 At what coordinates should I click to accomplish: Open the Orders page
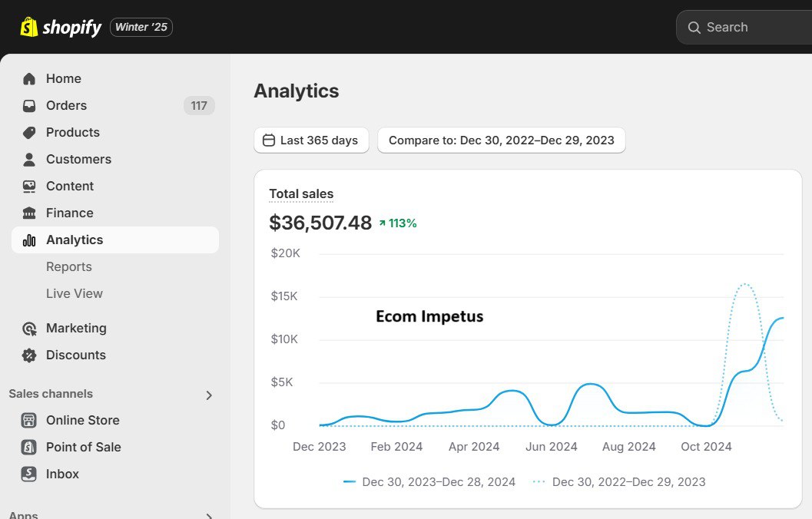click(x=115, y=105)
